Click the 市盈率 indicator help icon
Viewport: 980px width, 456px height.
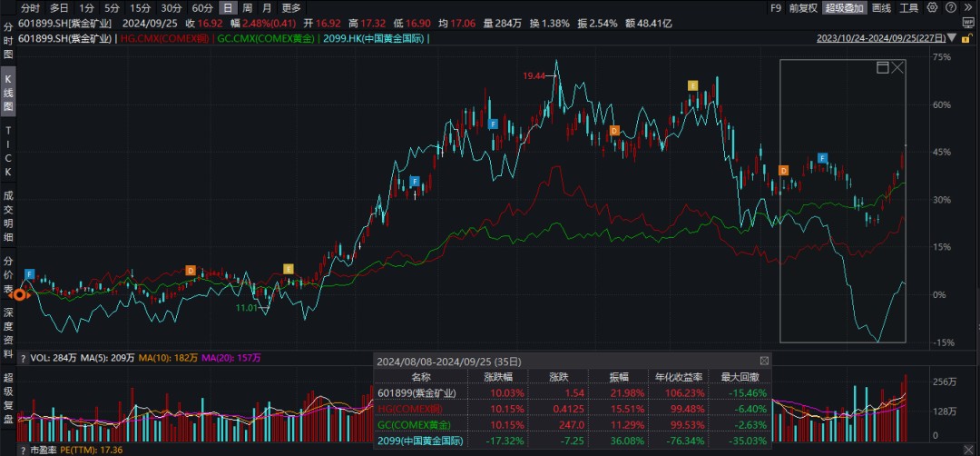24,450
